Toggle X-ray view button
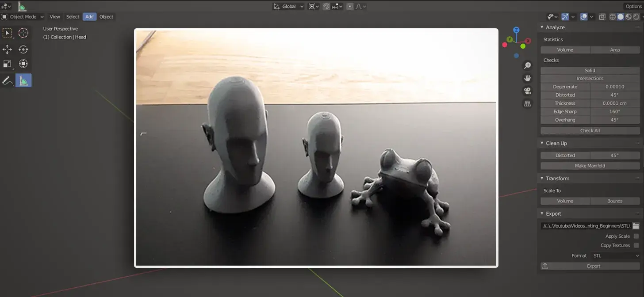The height and width of the screenshot is (297, 644). click(x=602, y=17)
